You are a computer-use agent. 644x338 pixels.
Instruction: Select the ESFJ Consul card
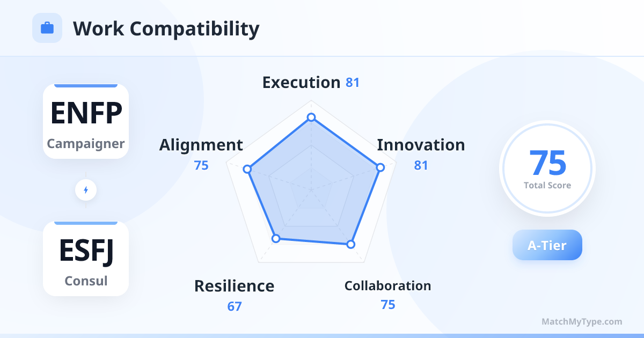click(86, 259)
